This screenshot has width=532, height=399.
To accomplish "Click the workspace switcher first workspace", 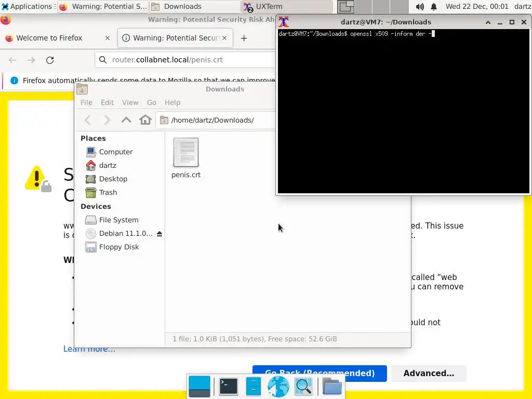I will [345, 6].
